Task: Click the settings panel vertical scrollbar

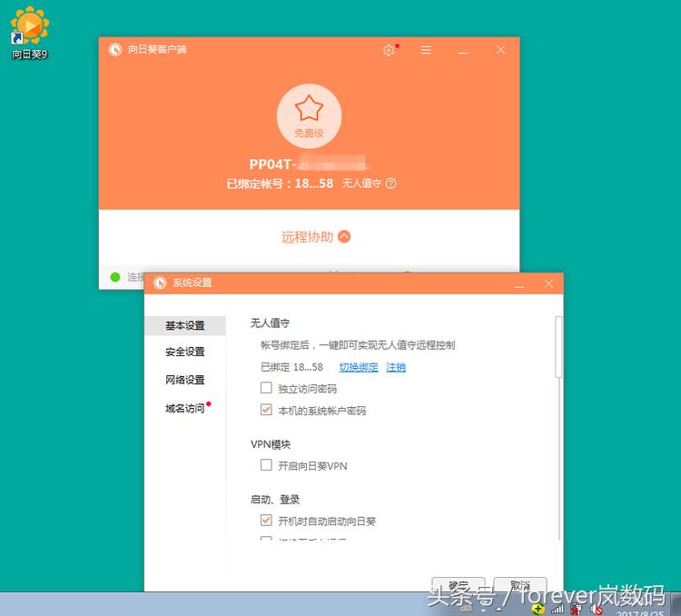Action: click(x=559, y=347)
